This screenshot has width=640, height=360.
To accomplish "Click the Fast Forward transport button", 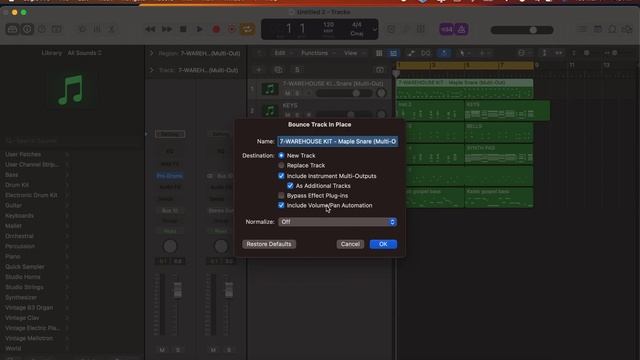I will [x=167, y=29].
